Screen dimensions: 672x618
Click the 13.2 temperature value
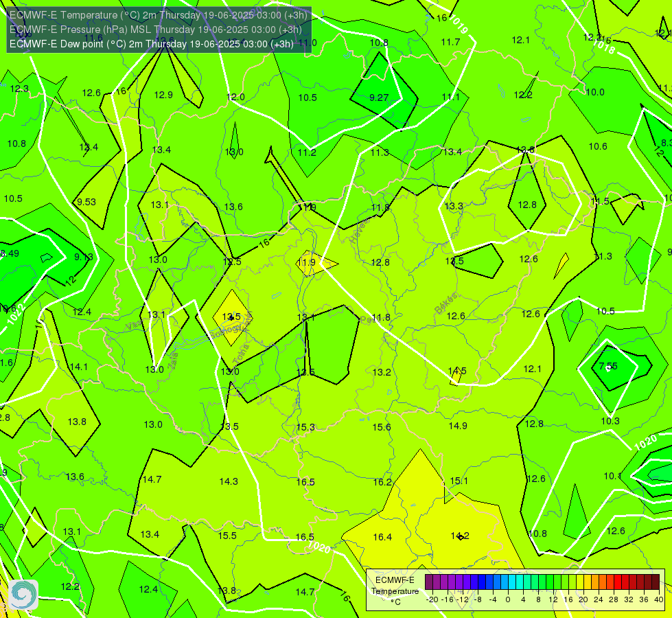click(x=382, y=372)
